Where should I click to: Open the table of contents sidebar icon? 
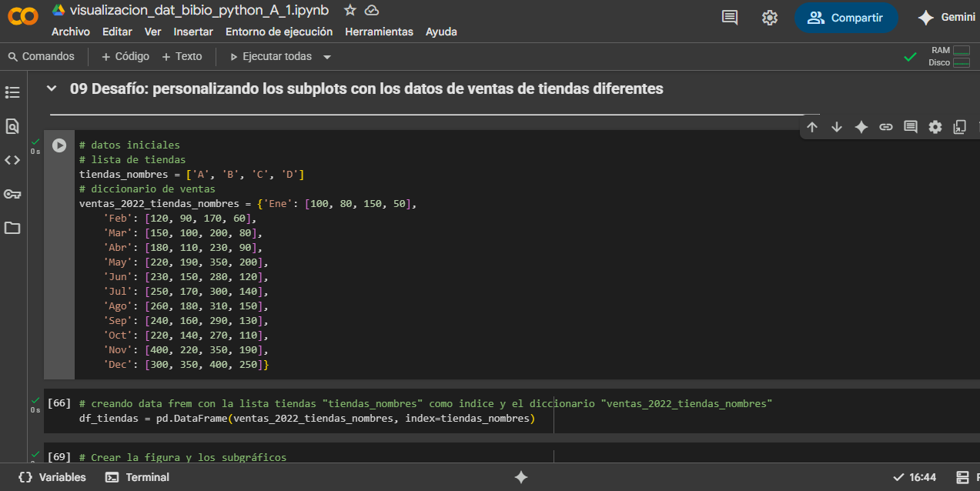click(x=12, y=92)
